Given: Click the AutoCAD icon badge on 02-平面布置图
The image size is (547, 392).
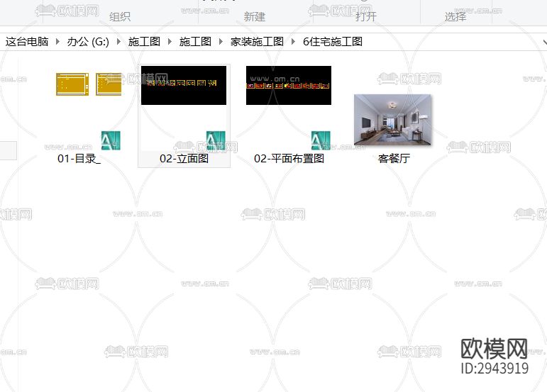Looking at the screenshot, I should click(321, 140).
